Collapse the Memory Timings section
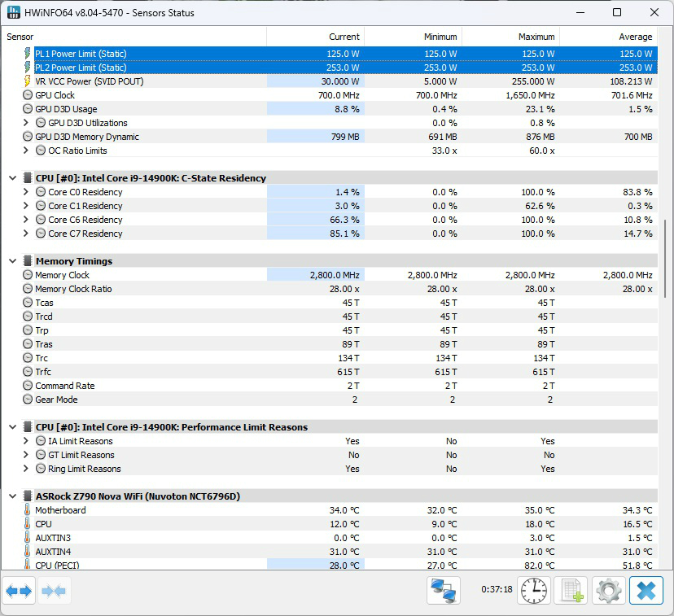The height and width of the screenshot is (616, 674). (x=12, y=261)
